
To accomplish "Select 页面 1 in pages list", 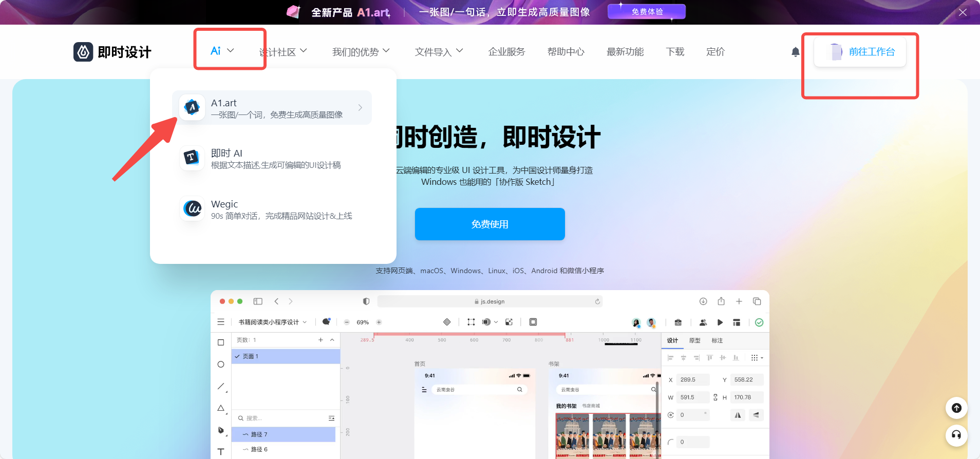I will [286, 356].
